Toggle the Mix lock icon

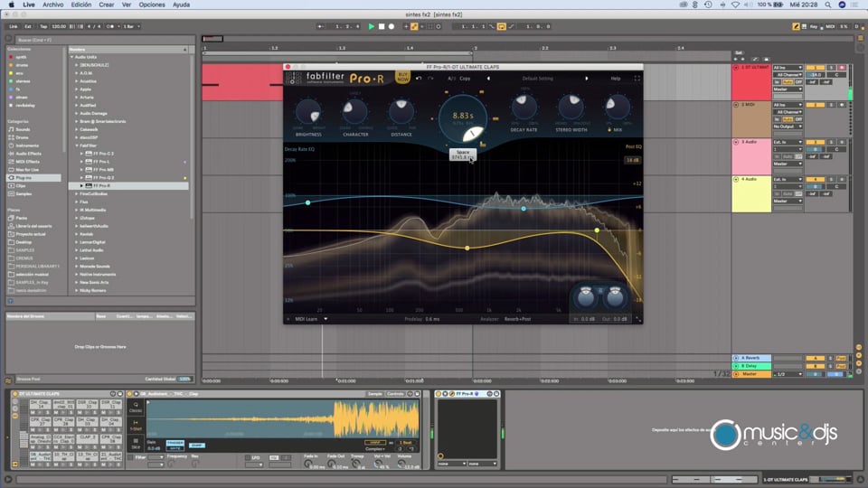coord(609,130)
